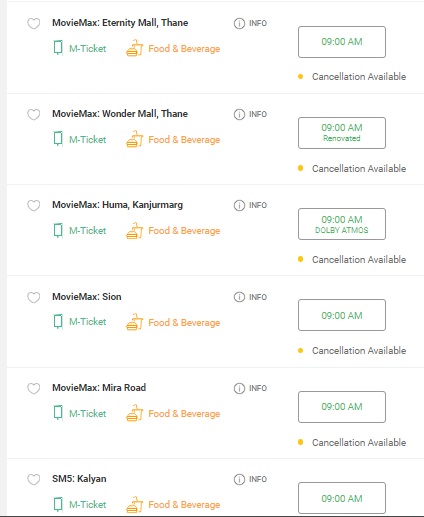Click Food & Beverage icon under Mira Road

pyautogui.click(x=134, y=413)
